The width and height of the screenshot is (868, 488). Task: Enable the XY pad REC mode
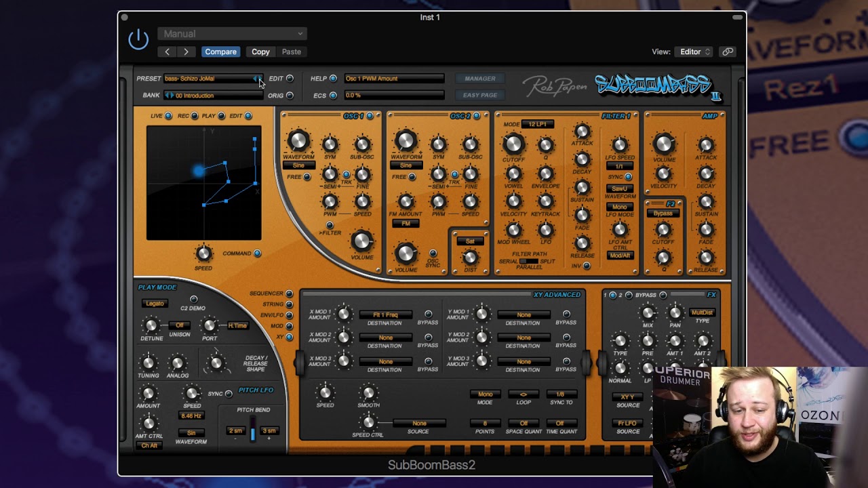195,116
